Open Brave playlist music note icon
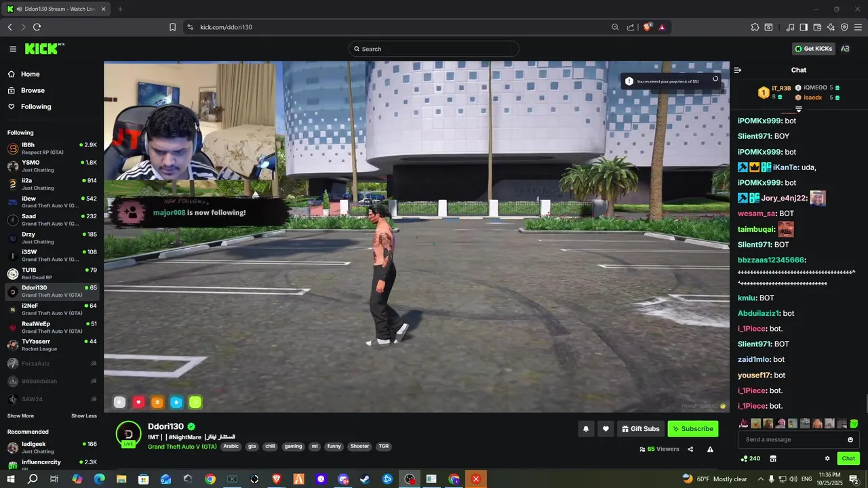This screenshot has height=488, width=868. [x=790, y=27]
